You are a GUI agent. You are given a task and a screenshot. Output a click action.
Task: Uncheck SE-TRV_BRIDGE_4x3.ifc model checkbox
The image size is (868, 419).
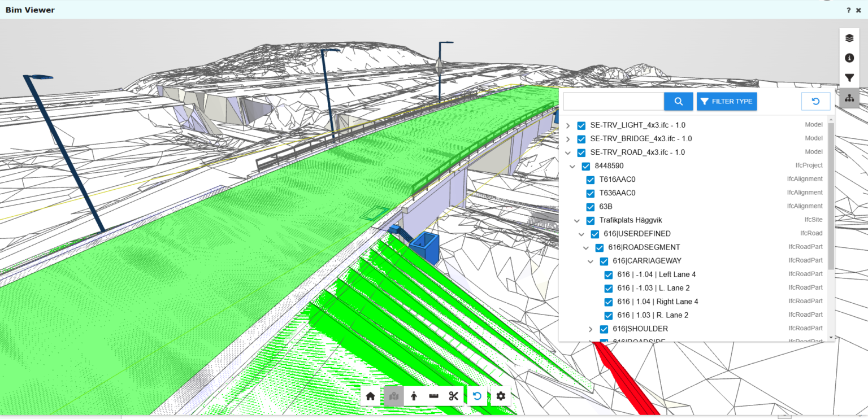click(581, 139)
